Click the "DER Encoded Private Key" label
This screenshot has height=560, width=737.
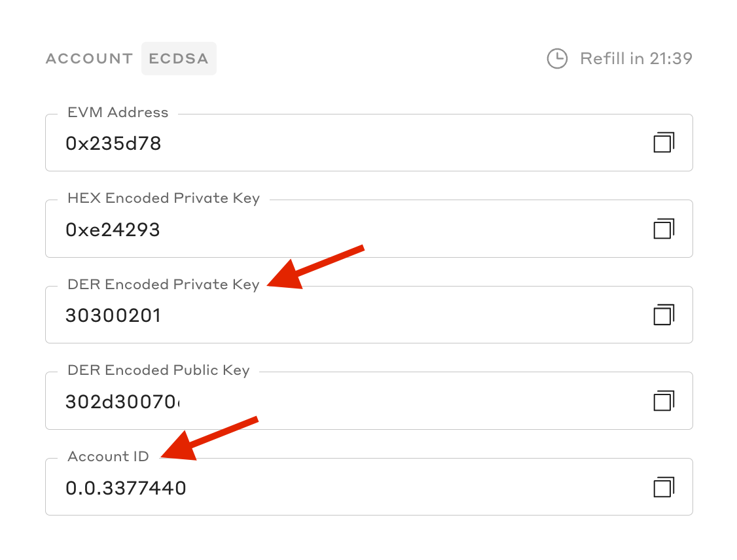pyautogui.click(x=164, y=285)
